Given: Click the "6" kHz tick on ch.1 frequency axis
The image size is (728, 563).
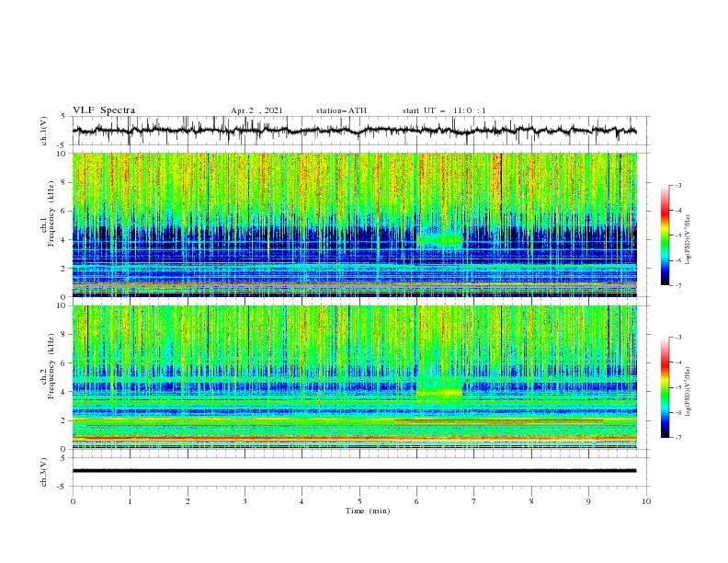Looking at the screenshot, I should click(65, 211).
